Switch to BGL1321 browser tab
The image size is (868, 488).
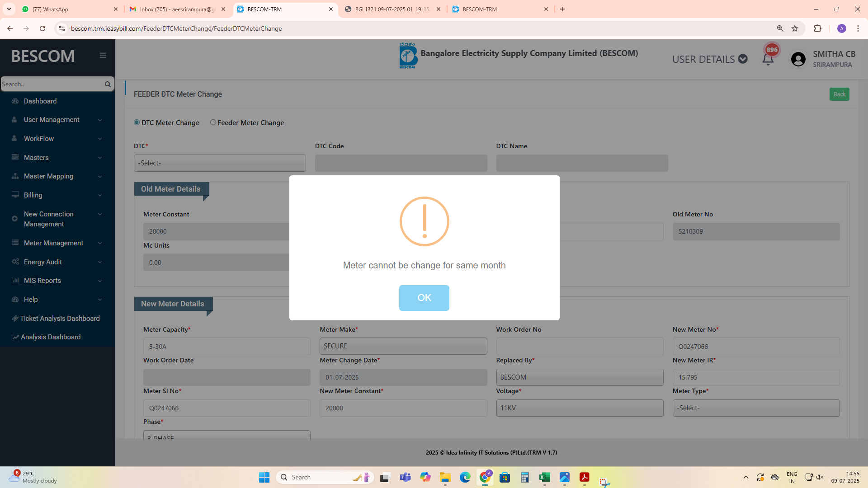[392, 9]
